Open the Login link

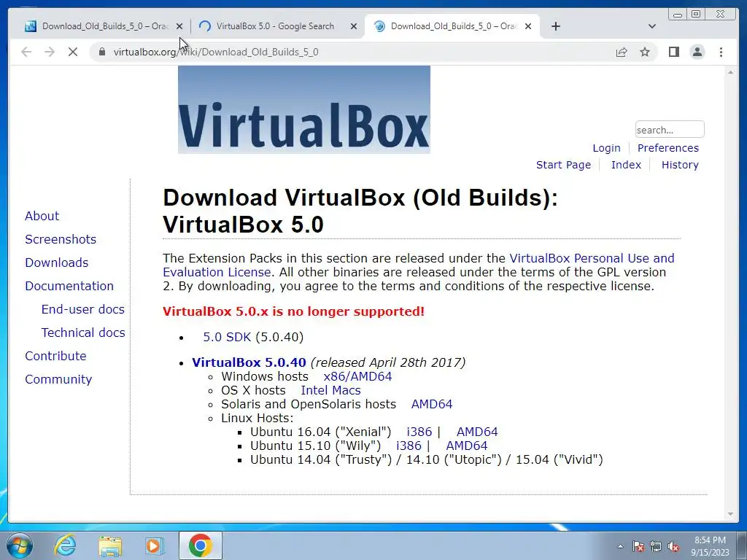(x=606, y=148)
